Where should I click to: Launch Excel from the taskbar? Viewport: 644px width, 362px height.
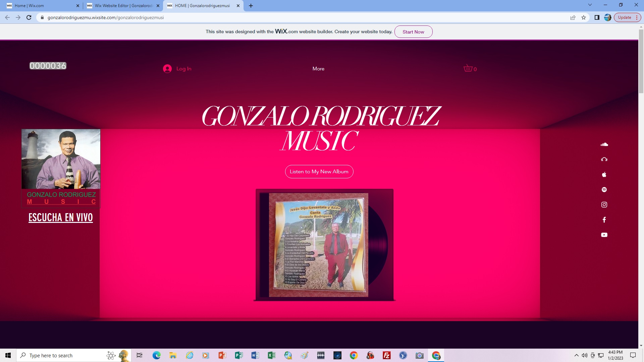271,355
